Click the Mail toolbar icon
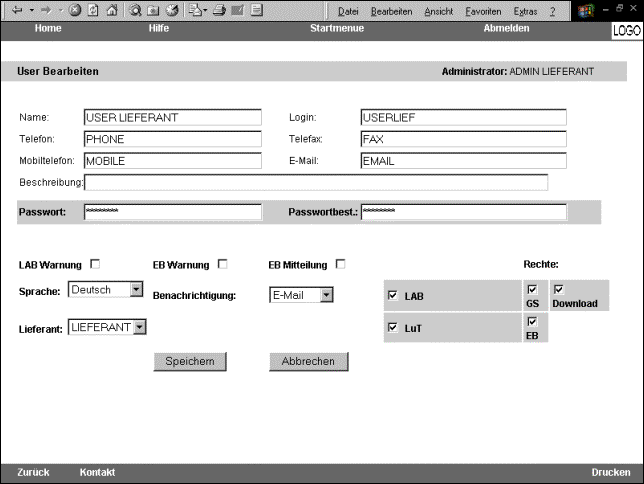 point(196,10)
